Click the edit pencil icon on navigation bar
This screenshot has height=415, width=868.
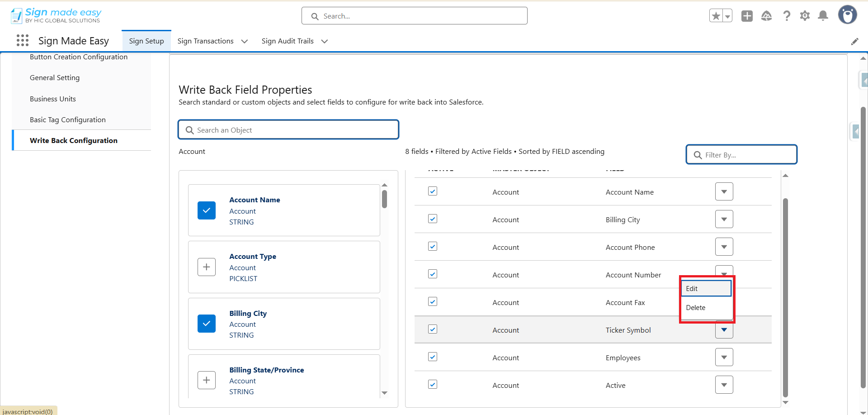[x=854, y=42]
